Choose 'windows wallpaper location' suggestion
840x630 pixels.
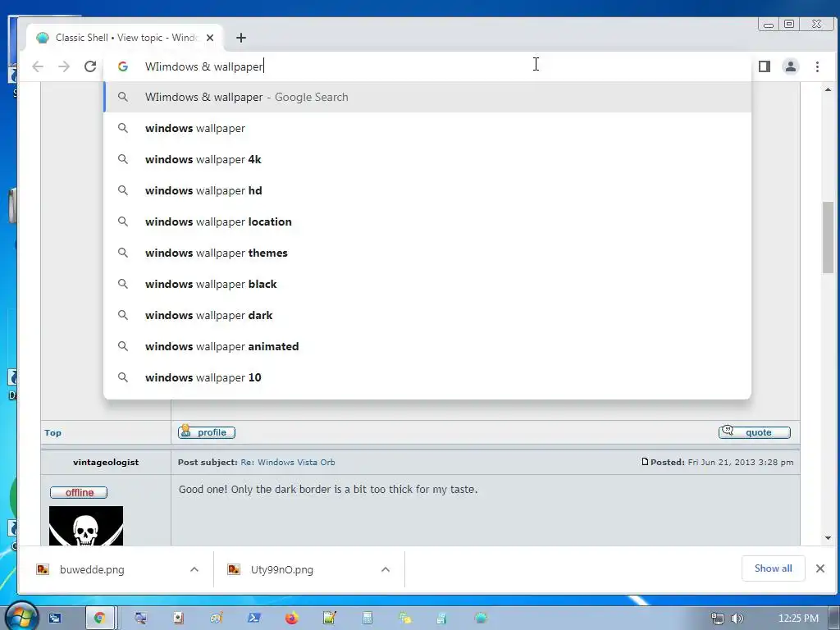tap(427, 221)
